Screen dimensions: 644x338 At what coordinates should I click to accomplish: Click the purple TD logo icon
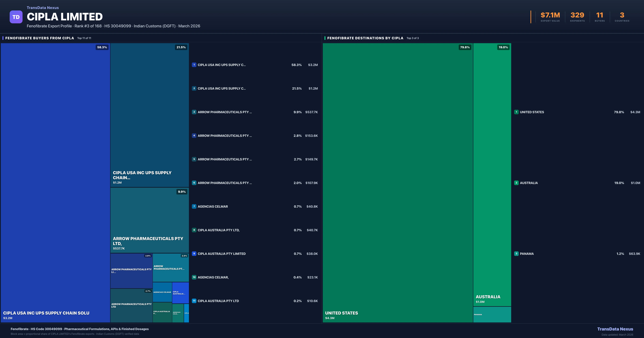point(16,17)
